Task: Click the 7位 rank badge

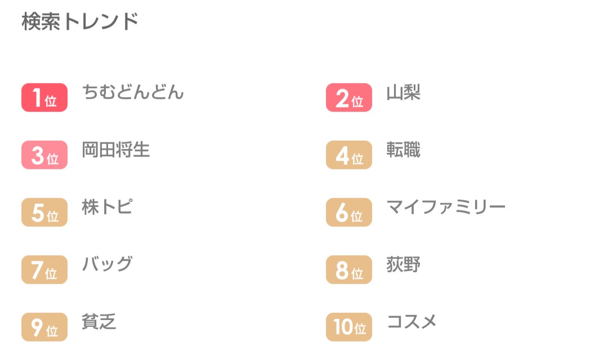Action: (44, 270)
